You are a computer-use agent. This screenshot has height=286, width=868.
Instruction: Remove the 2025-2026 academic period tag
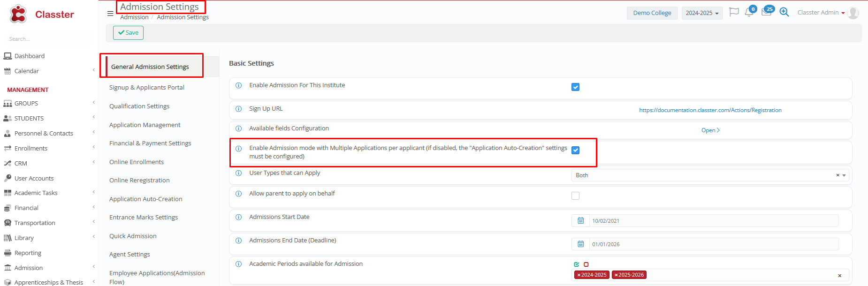[616, 275]
